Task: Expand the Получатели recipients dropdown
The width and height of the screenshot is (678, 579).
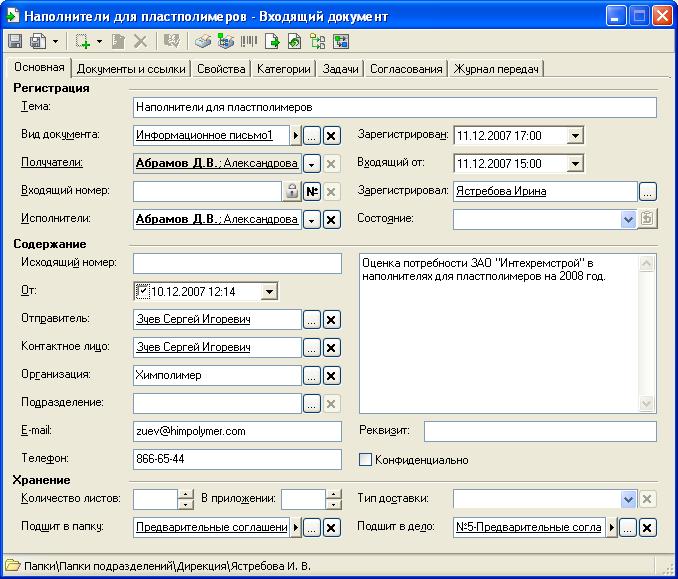Action: [311, 163]
